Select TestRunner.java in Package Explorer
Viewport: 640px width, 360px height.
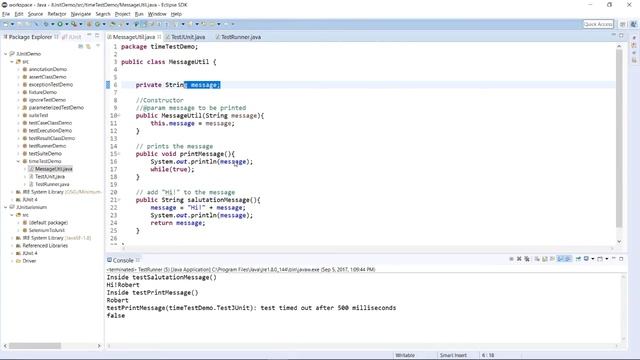pyautogui.click(x=52, y=184)
